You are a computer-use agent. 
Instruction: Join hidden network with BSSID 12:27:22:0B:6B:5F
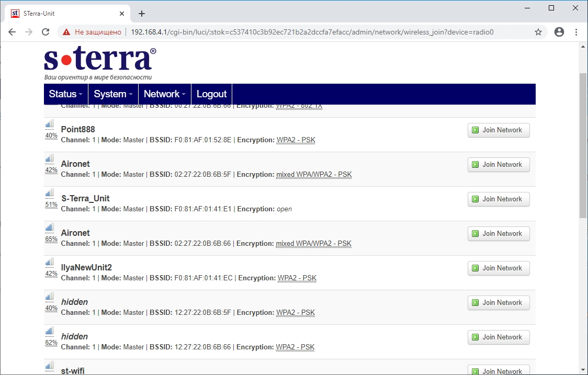point(499,303)
